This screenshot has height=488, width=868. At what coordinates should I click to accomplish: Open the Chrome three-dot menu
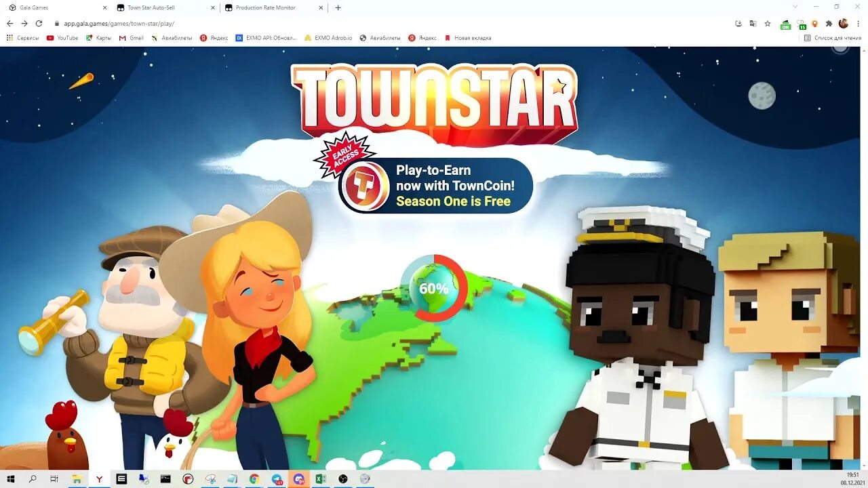(x=858, y=23)
